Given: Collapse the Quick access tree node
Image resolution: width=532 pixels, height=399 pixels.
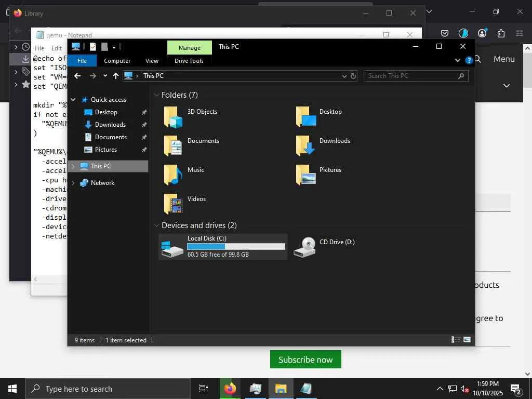Looking at the screenshot, I should 73,99.
